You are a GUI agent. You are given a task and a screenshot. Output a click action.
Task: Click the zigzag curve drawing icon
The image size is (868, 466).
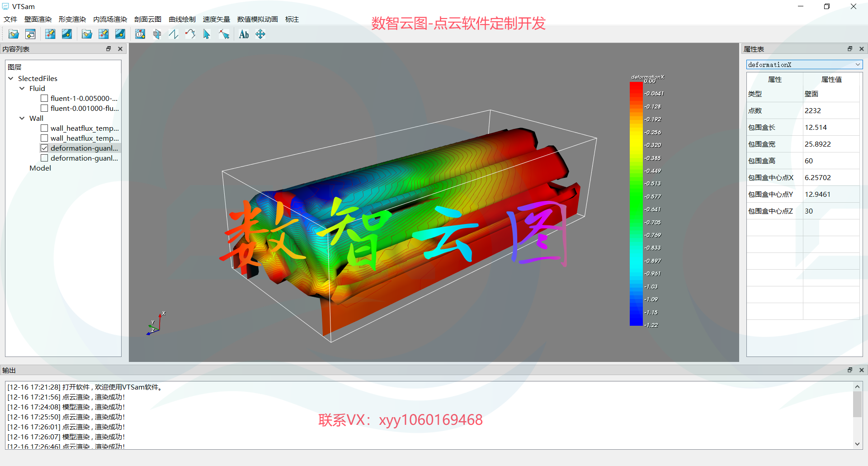coord(174,34)
